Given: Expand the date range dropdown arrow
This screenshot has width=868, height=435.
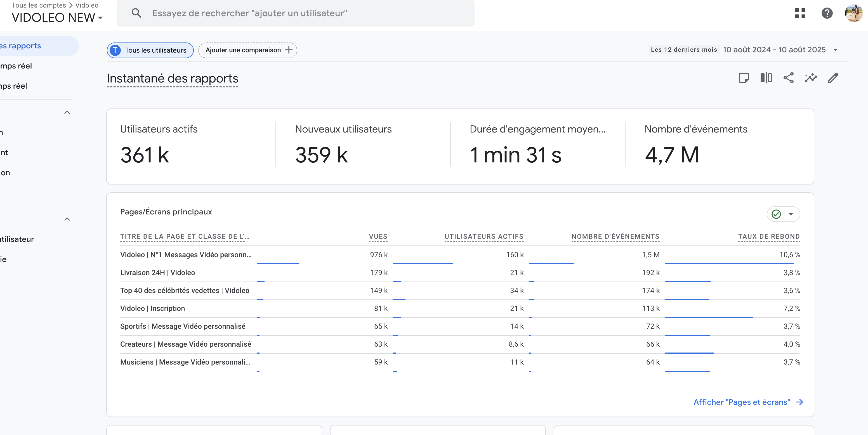Looking at the screenshot, I should pyautogui.click(x=835, y=50).
